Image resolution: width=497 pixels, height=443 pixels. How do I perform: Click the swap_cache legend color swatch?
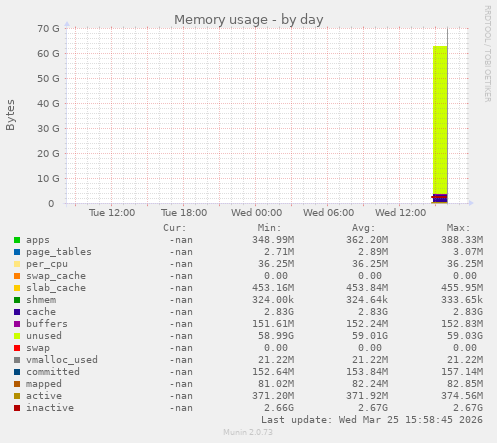(17, 276)
